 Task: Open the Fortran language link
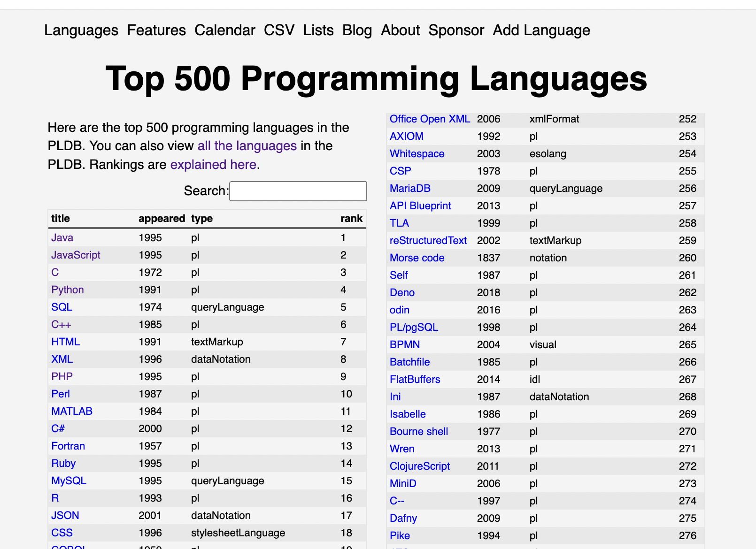pyautogui.click(x=68, y=446)
